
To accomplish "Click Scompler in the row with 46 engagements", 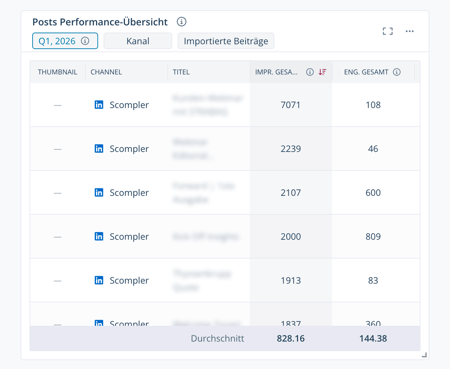I will (x=129, y=149).
